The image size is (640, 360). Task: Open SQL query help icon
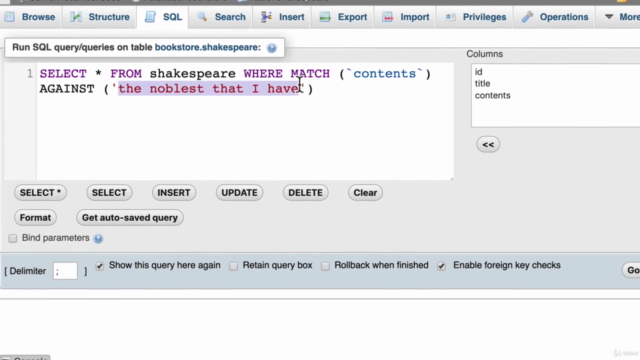[x=272, y=48]
